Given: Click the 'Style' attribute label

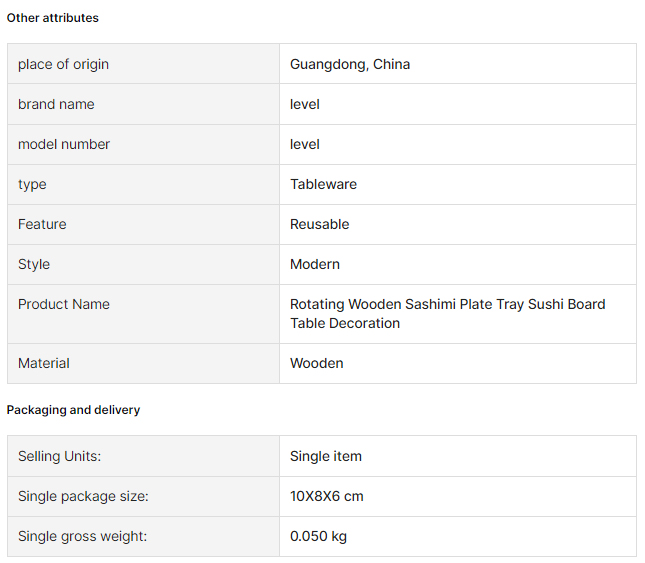Looking at the screenshot, I should pos(34,264).
